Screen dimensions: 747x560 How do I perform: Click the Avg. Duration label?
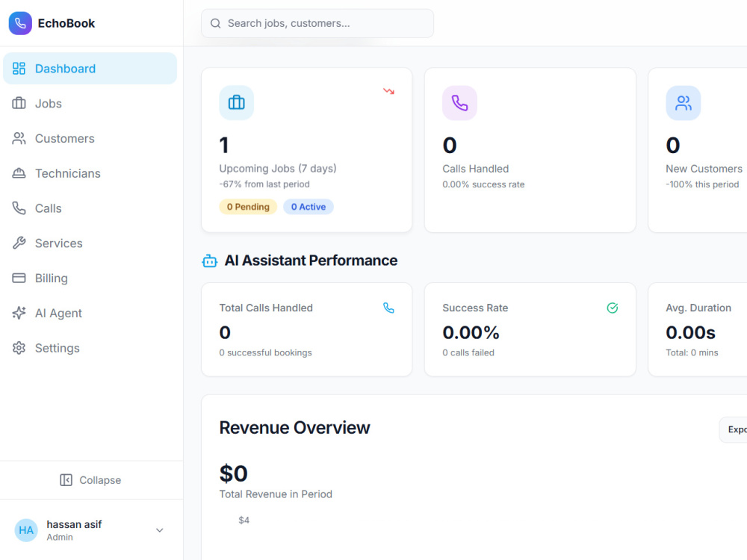[698, 308]
